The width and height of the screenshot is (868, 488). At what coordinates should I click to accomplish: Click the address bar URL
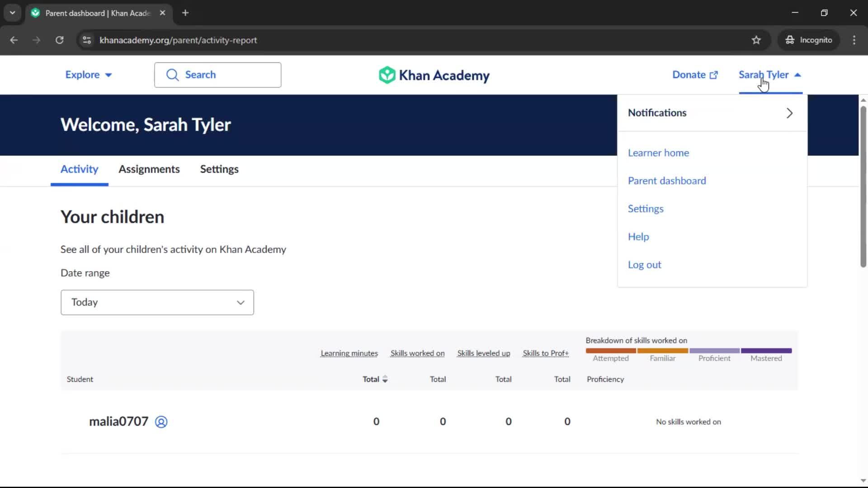(x=178, y=40)
